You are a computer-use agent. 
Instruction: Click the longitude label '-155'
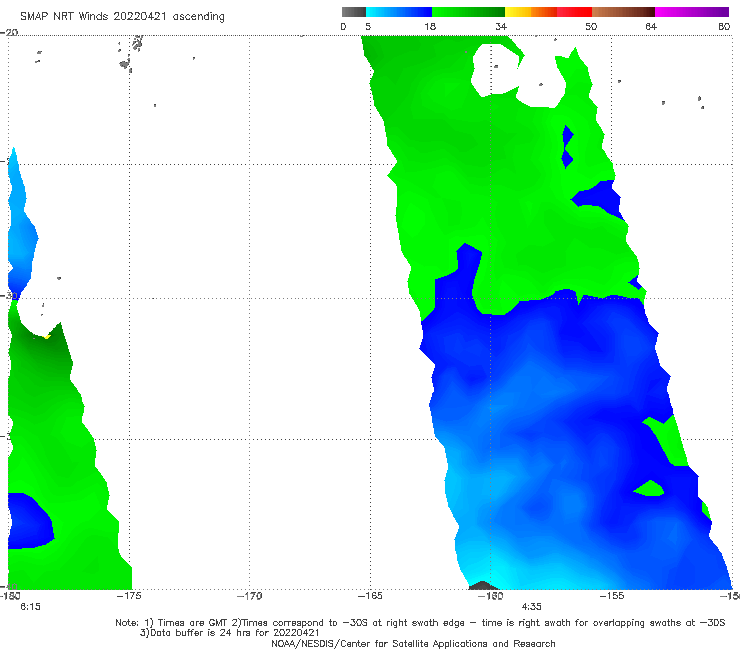pos(612,596)
